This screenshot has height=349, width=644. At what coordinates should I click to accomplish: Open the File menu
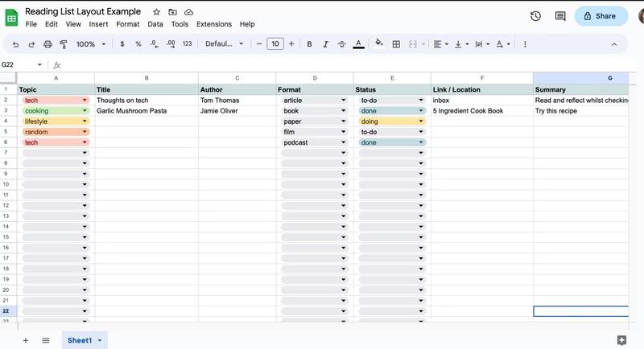31,24
